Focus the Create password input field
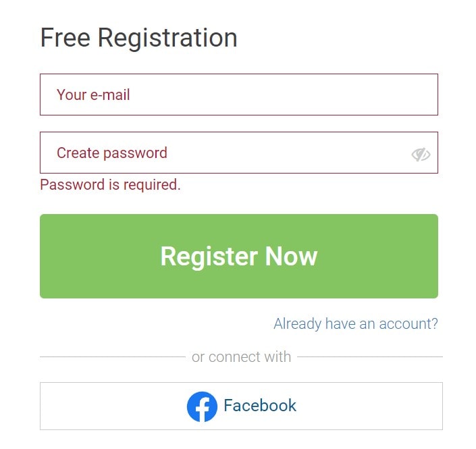This screenshot has height=449, width=476. [x=239, y=153]
